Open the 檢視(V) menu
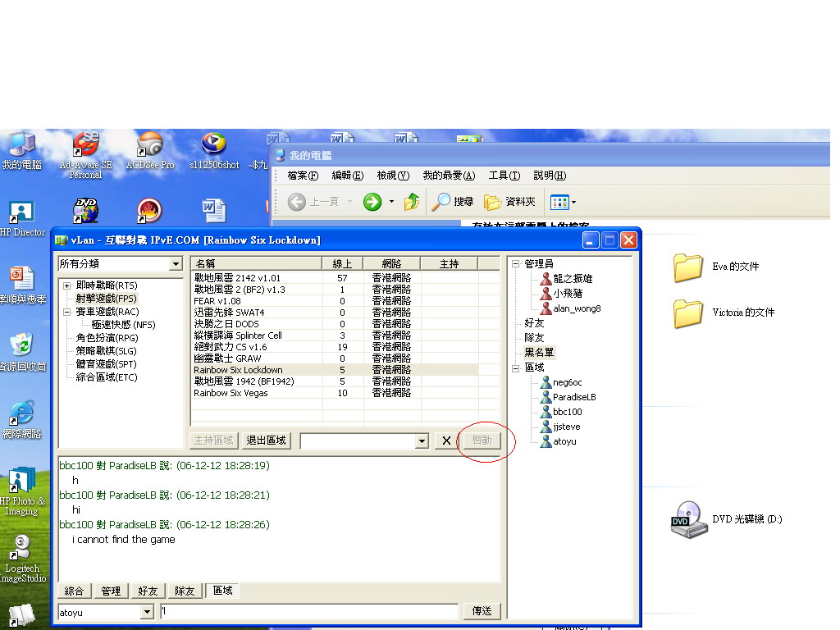This screenshot has width=840, height=630. click(x=393, y=176)
